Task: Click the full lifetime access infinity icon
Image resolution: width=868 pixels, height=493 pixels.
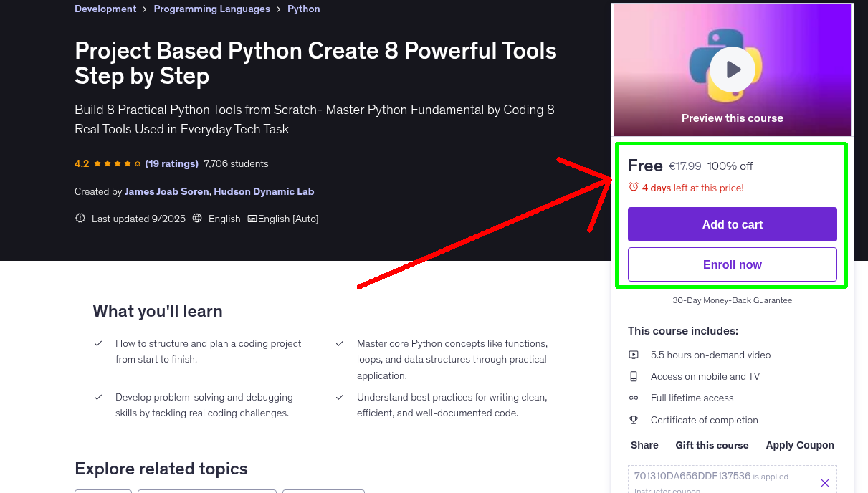Action: click(x=634, y=398)
